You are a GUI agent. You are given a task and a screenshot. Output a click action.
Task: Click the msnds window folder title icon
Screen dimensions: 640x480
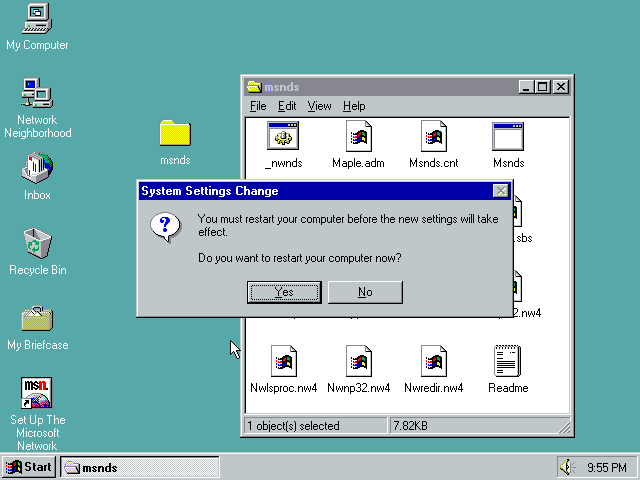tap(254, 87)
